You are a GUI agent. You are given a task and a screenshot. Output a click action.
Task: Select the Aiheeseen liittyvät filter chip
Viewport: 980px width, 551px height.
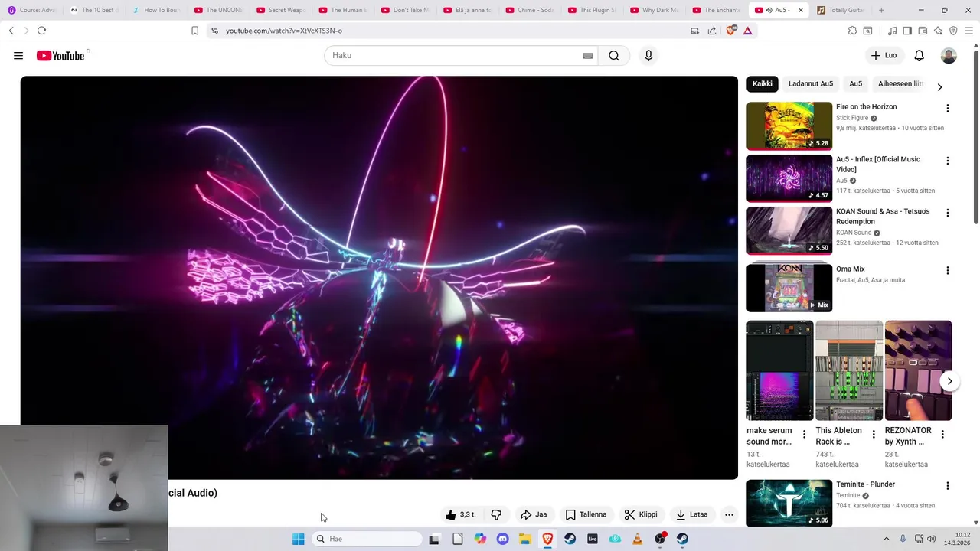point(900,84)
